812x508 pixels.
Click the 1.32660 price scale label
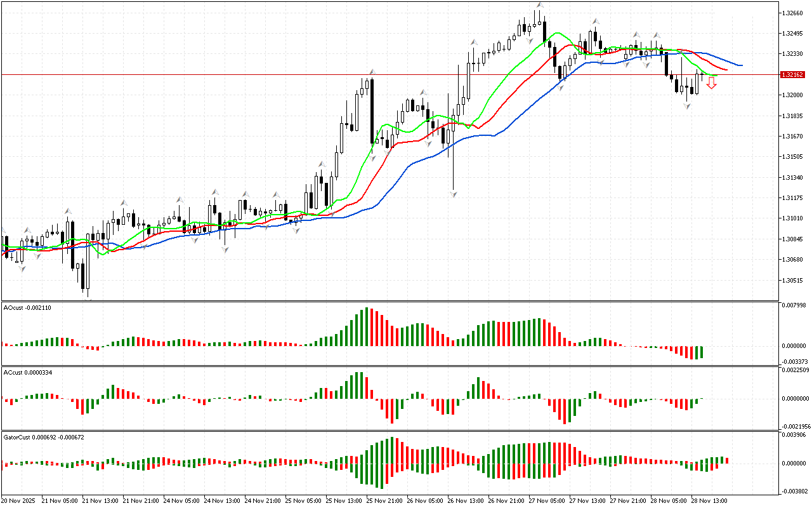pos(794,13)
